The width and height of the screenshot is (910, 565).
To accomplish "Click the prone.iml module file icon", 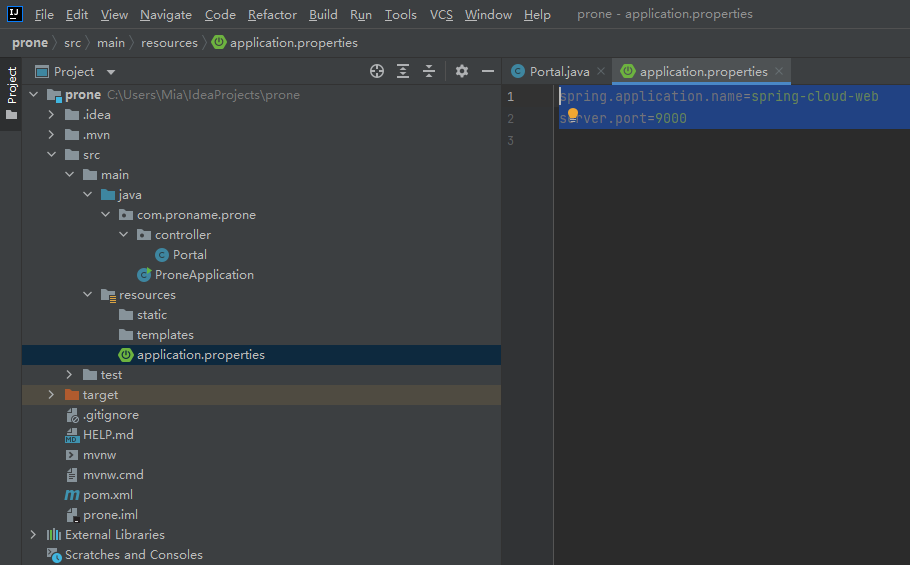I will [72, 515].
